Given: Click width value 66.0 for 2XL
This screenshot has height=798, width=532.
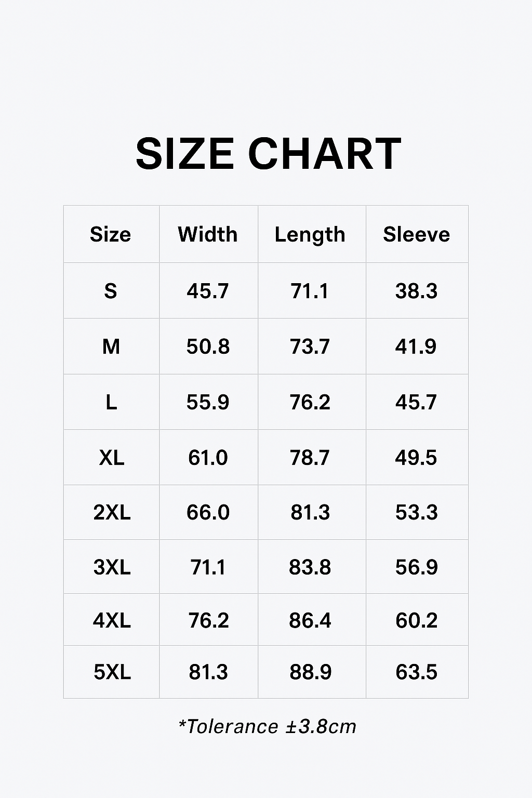Looking at the screenshot, I should pyautogui.click(x=208, y=512).
